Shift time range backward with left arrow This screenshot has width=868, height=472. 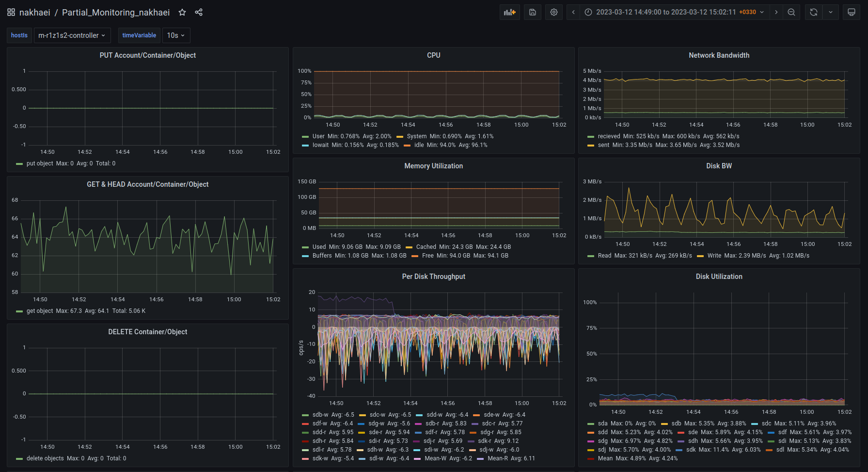pos(573,12)
